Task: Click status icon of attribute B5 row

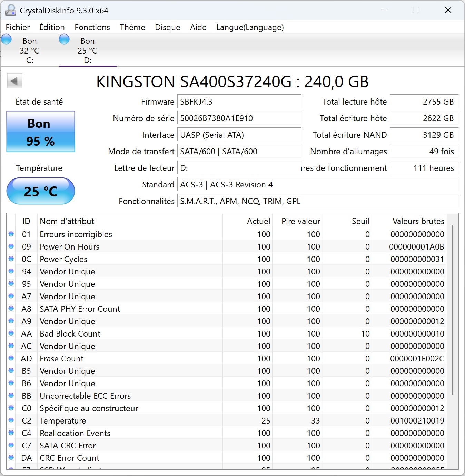Action: (x=11, y=371)
